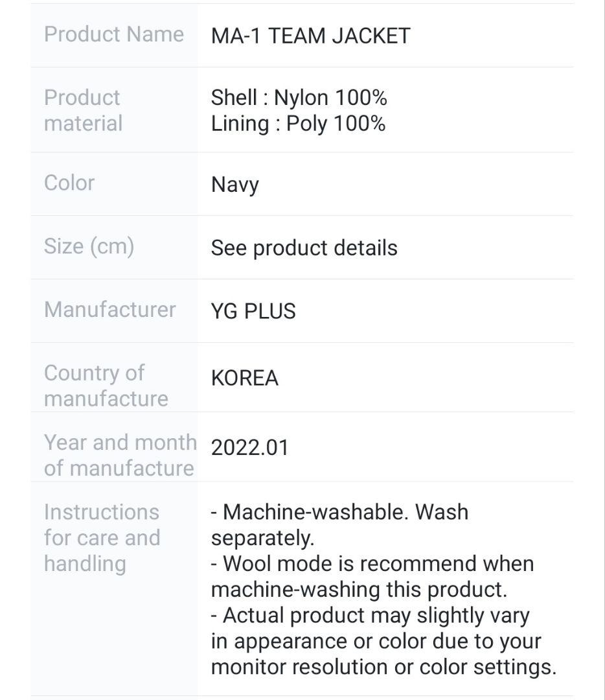Click the Wool mode recommendation line
The image size is (605, 700).
(372, 564)
